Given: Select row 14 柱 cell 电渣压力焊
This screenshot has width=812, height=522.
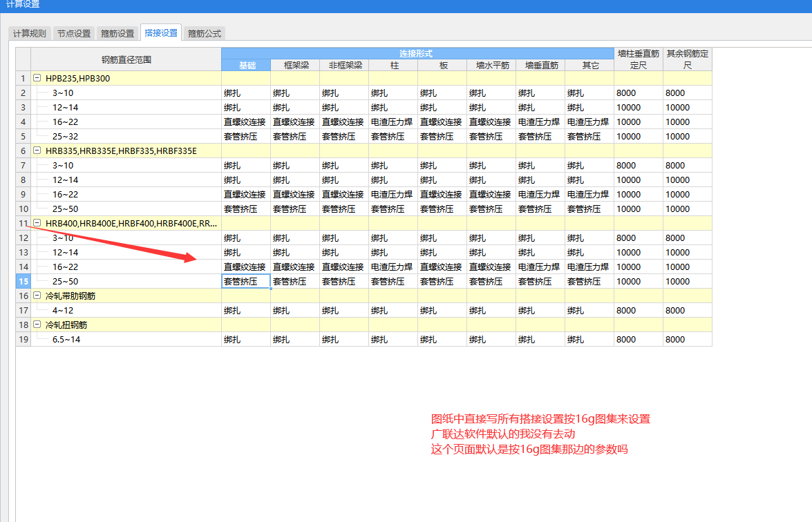Looking at the screenshot, I should [x=394, y=267].
